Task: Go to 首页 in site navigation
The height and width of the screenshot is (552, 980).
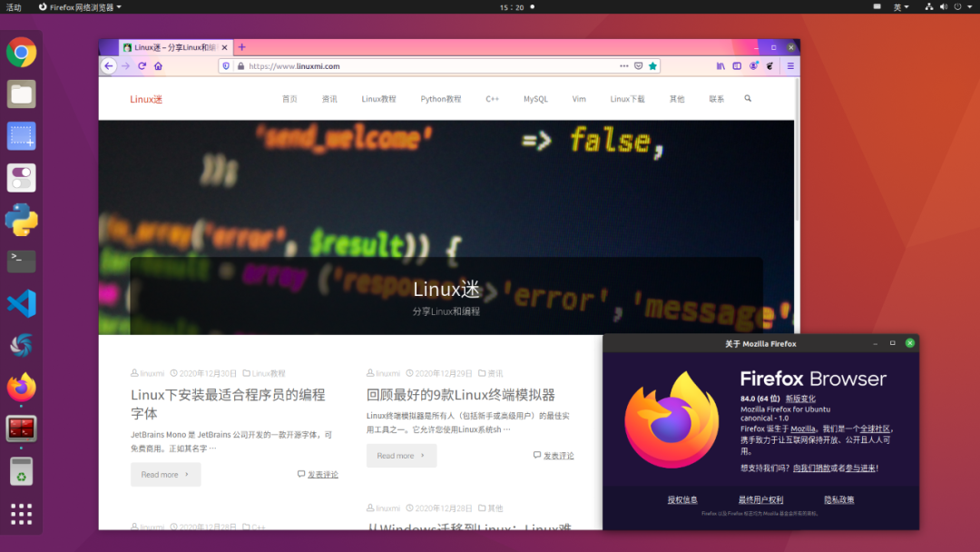Action: (289, 99)
